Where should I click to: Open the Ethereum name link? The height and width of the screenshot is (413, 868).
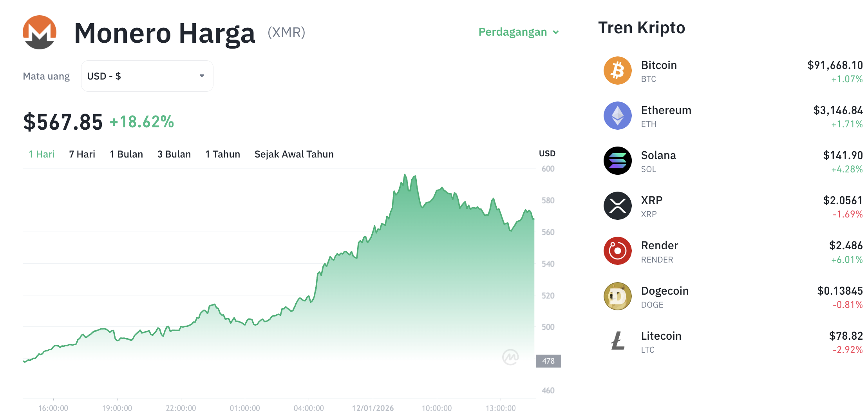pyautogui.click(x=666, y=110)
